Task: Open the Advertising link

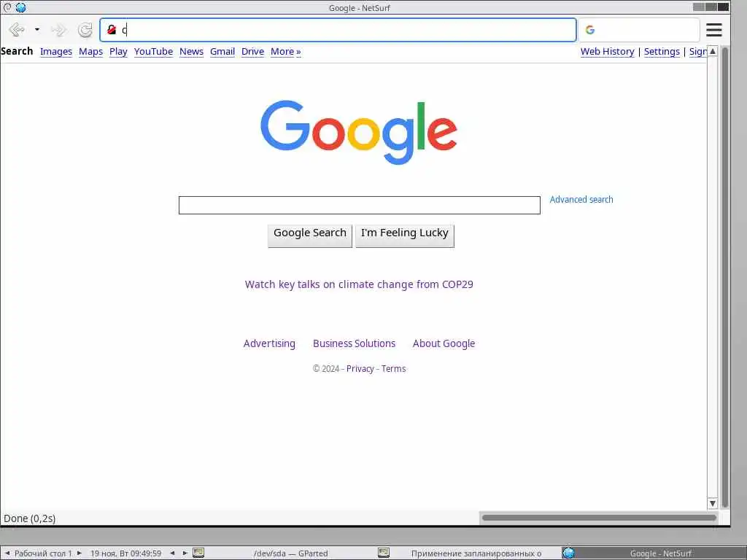Action: 269,343
